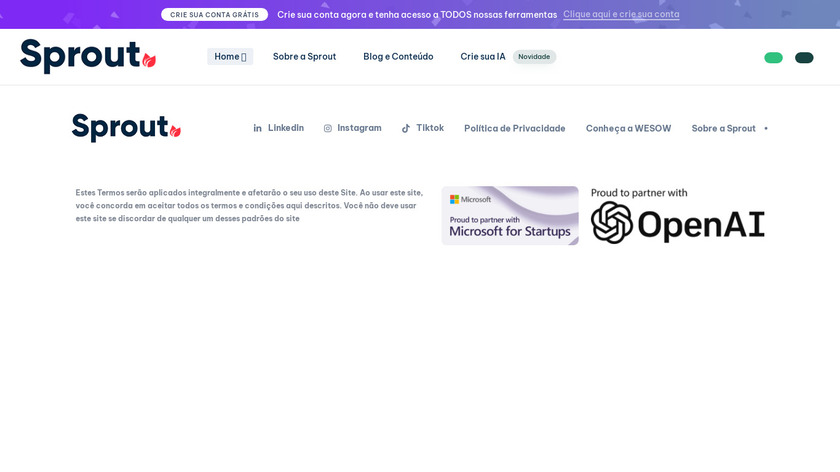Click the TikTok note icon
This screenshot has height=472, width=840.
(406, 128)
